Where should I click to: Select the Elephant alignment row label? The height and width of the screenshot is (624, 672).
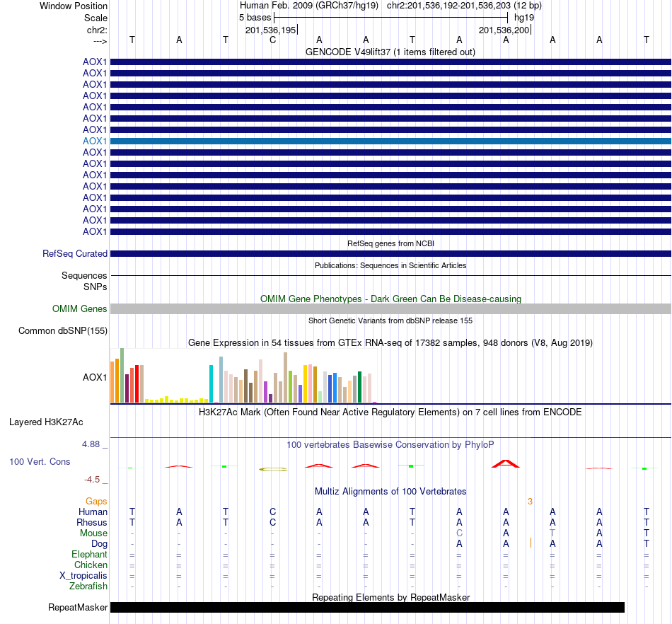coord(89,554)
